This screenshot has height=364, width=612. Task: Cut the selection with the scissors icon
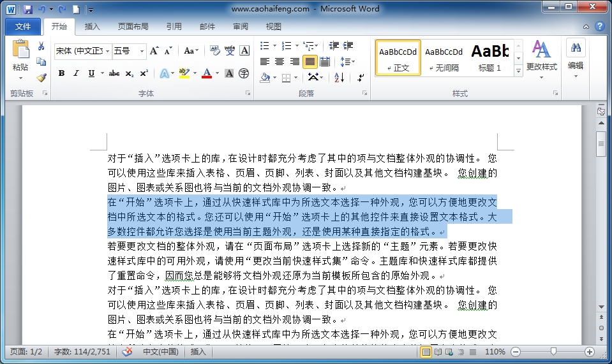(x=41, y=46)
